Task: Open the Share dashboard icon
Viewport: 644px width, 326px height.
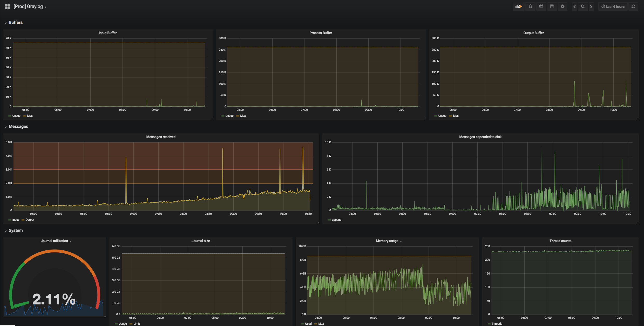Action: click(541, 6)
